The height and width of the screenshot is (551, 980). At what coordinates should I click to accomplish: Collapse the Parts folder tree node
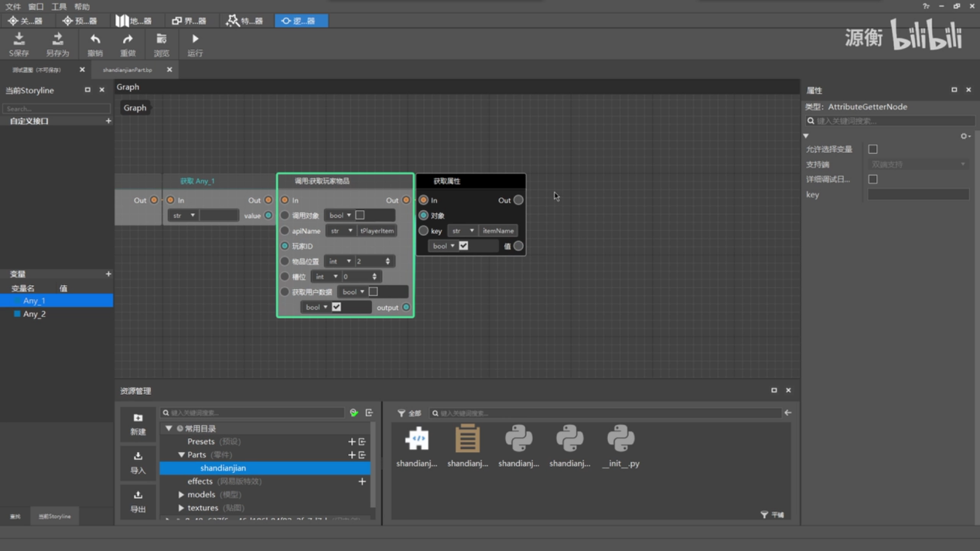tap(181, 455)
